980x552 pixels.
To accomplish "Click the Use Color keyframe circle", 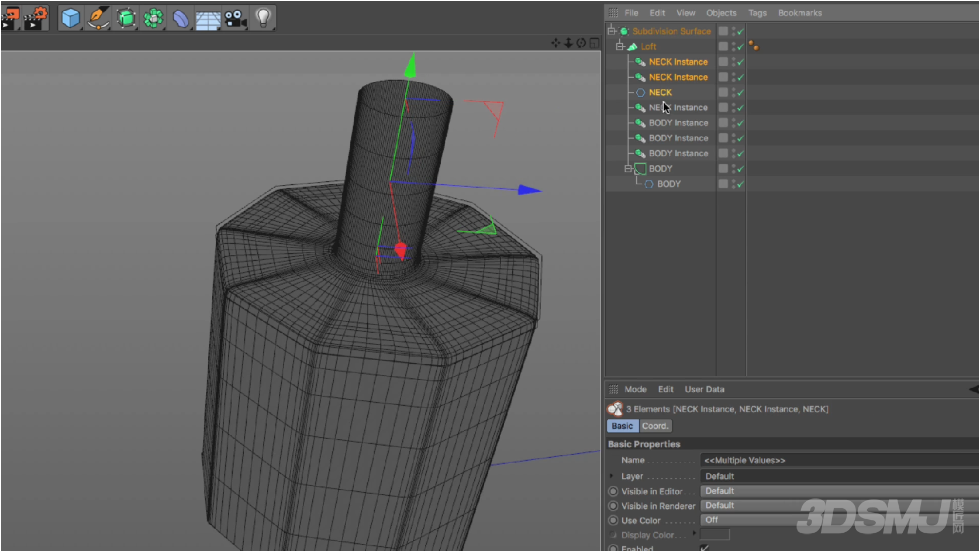I will pos(613,520).
